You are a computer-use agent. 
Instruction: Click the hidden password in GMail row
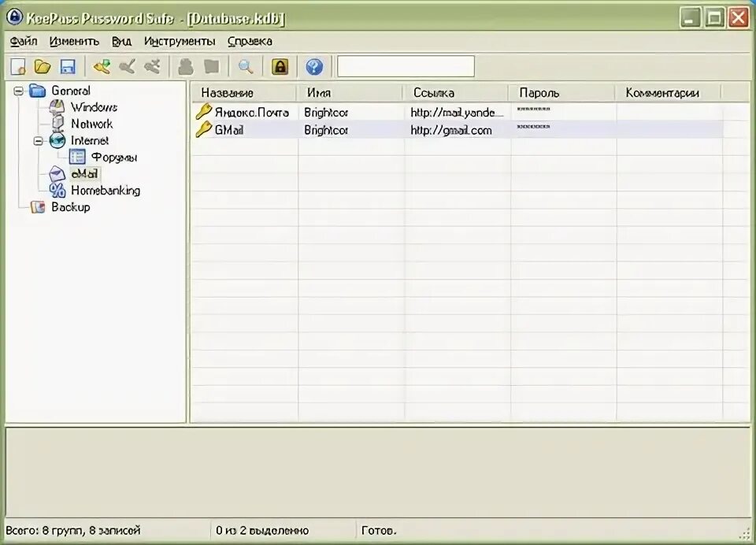(x=533, y=127)
